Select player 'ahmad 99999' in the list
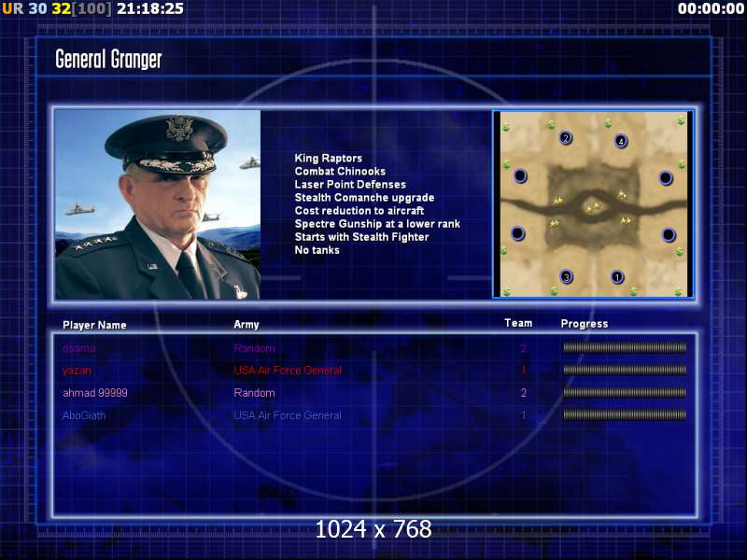Screen dimensions: 747x560 tap(95, 393)
